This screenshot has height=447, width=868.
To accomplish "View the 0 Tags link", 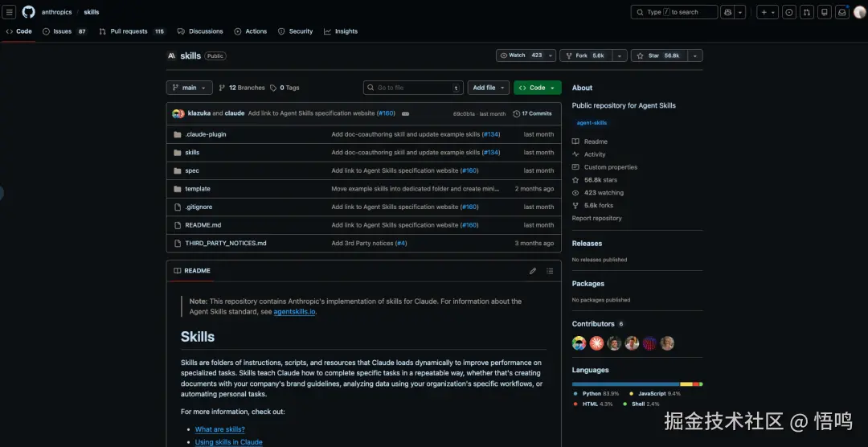I will point(285,88).
